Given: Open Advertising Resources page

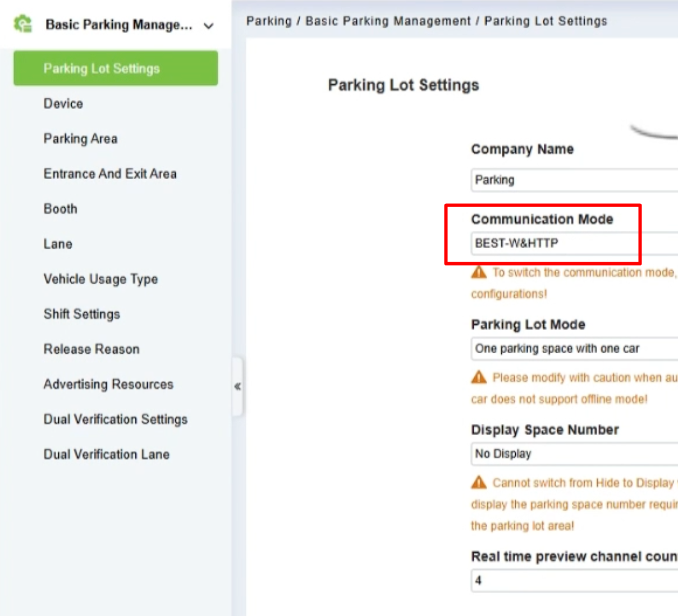Looking at the screenshot, I should click(x=109, y=384).
